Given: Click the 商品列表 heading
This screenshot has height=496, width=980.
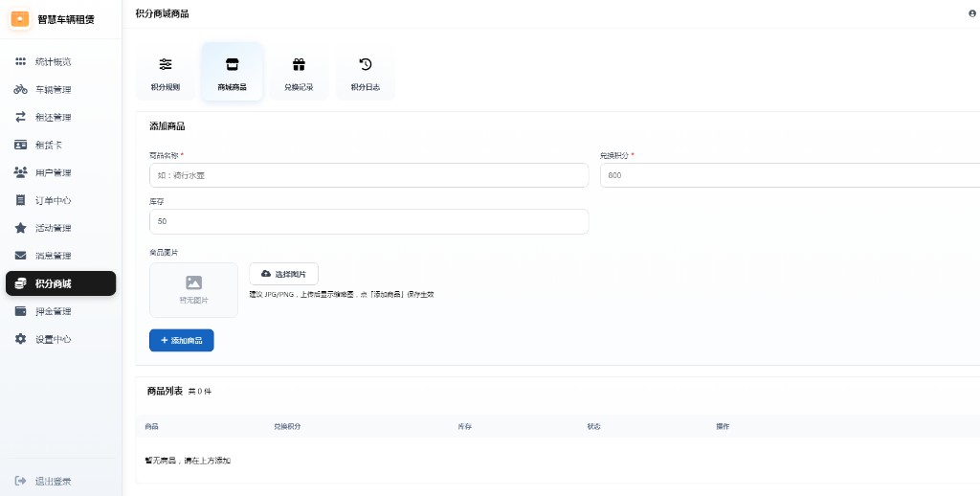Looking at the screenshot, I should tap(165, 391).
